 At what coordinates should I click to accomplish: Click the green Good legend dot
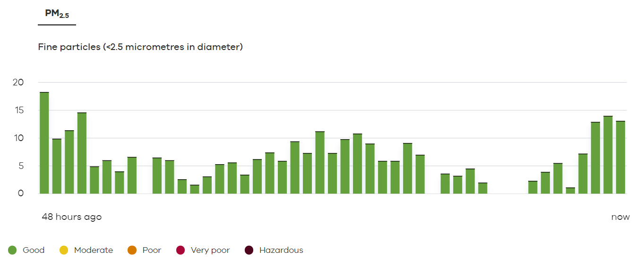(x=12, y=250)
